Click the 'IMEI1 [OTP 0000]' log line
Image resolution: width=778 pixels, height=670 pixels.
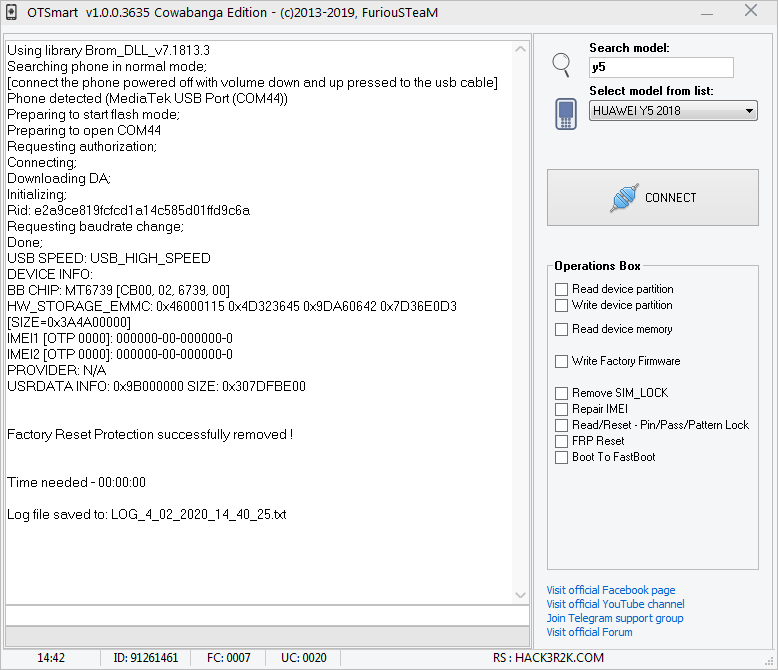point(120,338)
